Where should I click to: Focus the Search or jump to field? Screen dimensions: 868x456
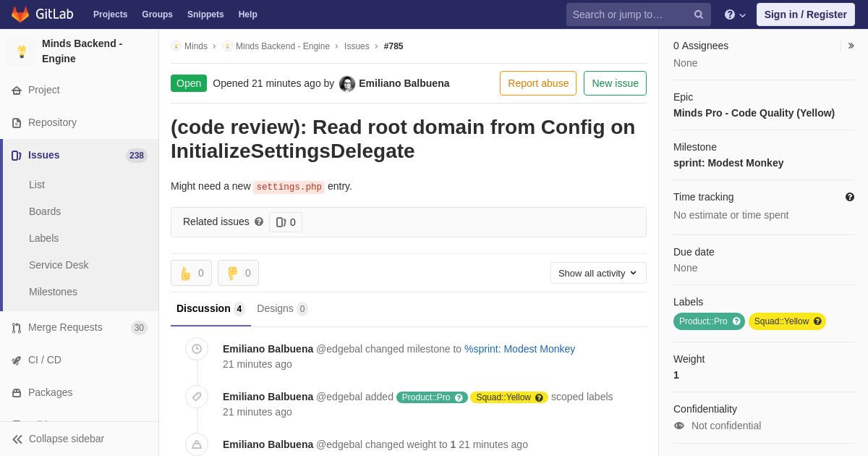click(628, 14)
